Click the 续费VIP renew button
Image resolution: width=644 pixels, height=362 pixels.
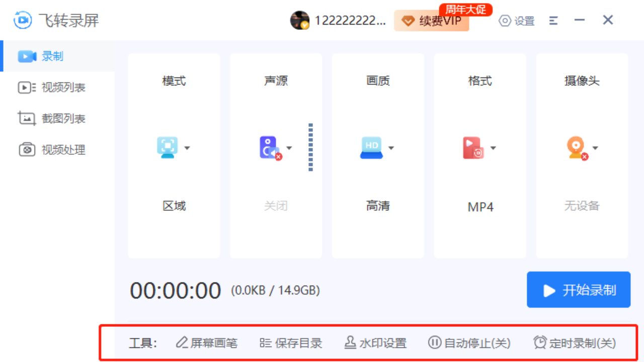point(431,21)
